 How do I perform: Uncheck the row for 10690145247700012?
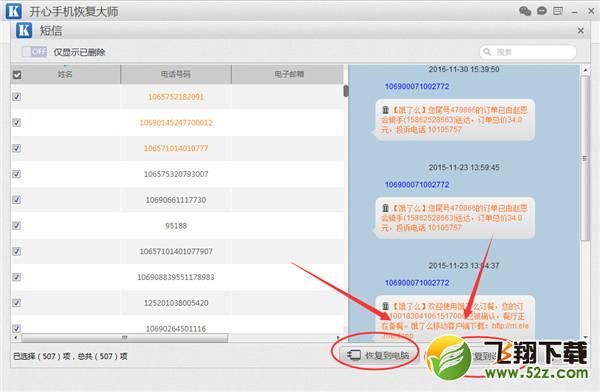[x=16, y=122]
